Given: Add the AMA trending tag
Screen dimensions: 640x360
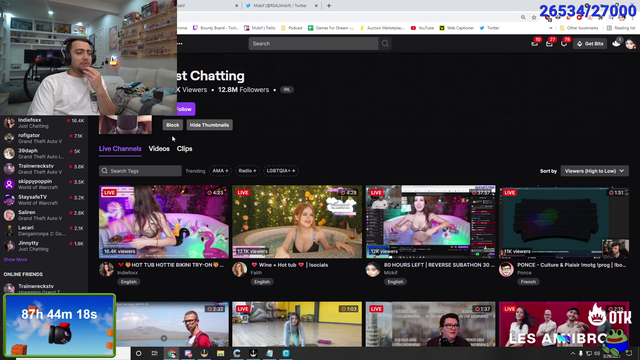Looking at the screenshot, I should coord(220,171).
